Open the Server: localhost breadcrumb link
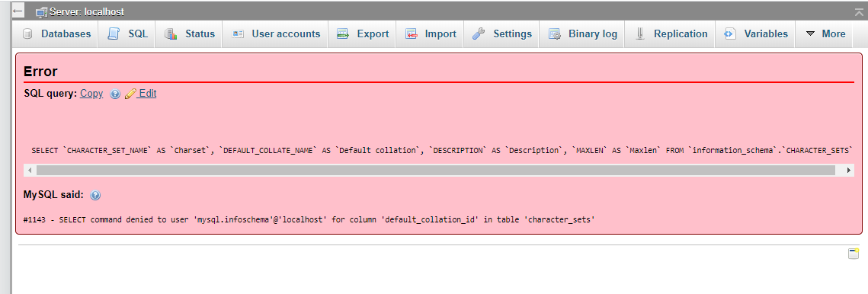Screen dimensions: 868x294 86,11
